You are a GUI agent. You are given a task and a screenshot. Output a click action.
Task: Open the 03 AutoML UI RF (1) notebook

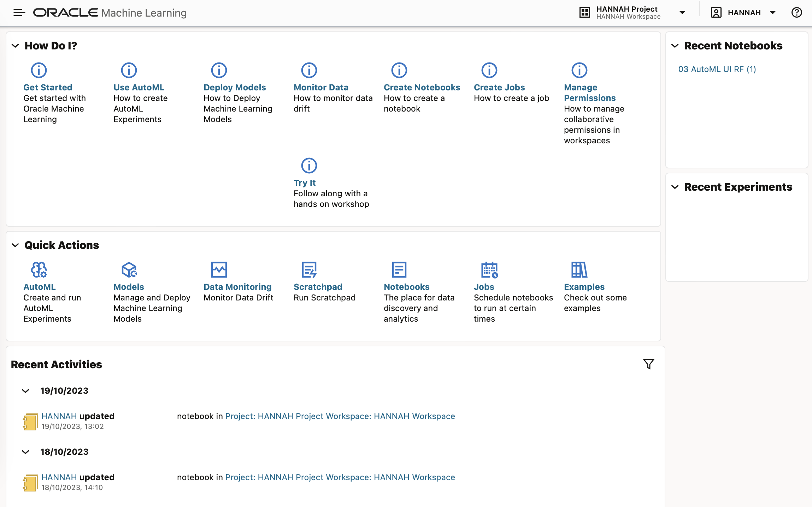click(x=717, y=69)
